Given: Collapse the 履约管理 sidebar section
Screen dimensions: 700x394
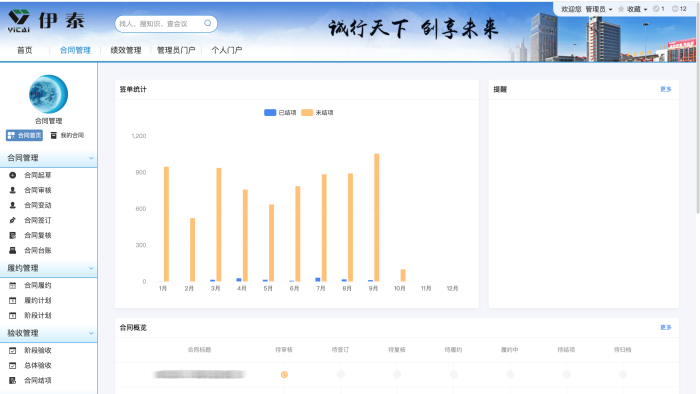Looking at the screenshot, I should point(92,268).
